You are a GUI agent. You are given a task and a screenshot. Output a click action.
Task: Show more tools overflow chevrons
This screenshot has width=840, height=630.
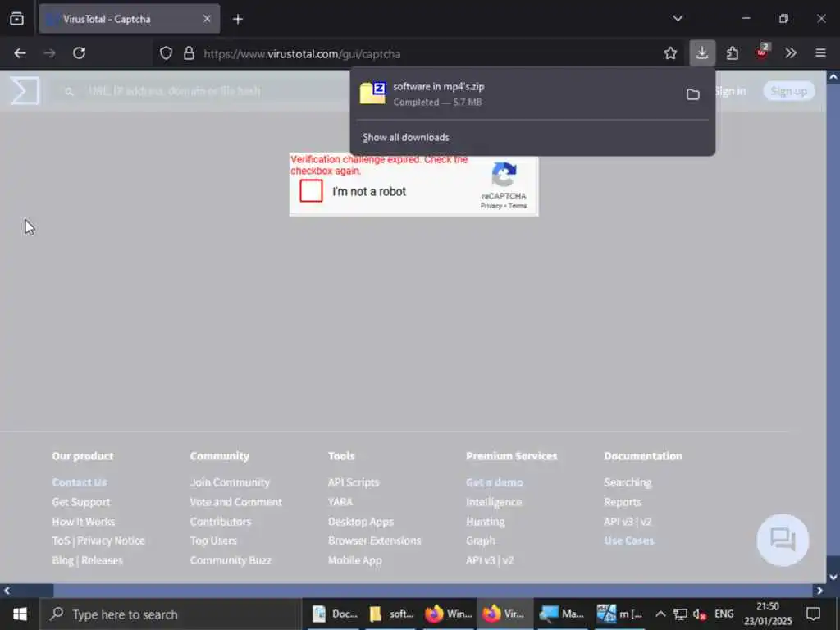[x=791, y=53]
